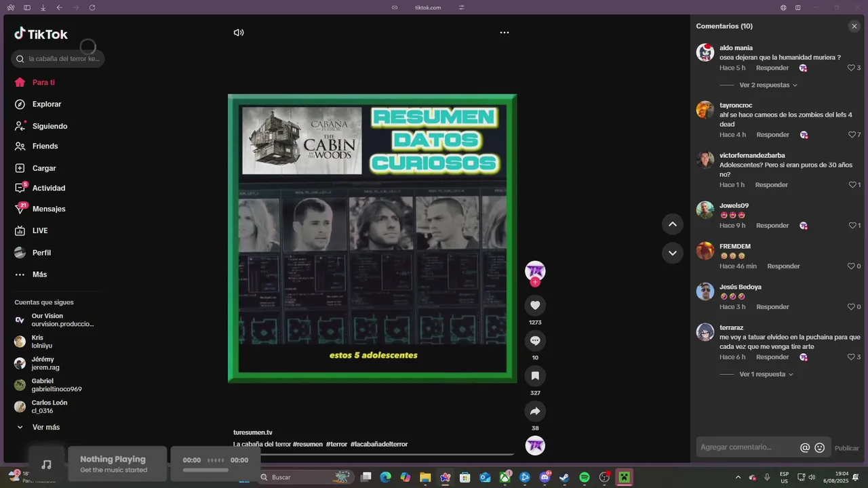Open the Explorar page
Image resolution: width=868 pixels, height=488 pixels.
47,104
